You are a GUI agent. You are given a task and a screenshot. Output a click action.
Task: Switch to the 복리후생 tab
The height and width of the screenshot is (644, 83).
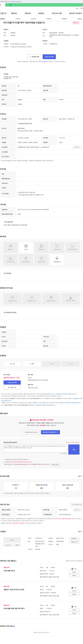[x=49, y=19]
